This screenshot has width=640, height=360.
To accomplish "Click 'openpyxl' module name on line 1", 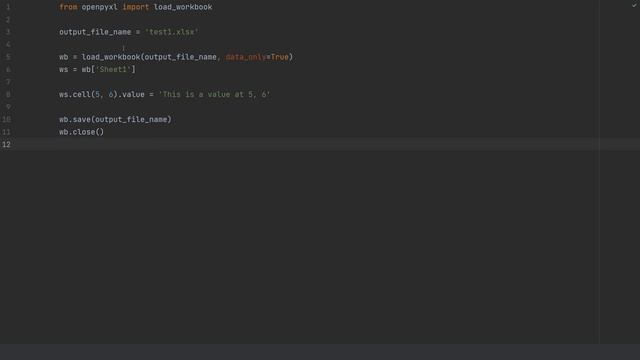I will (99, 7).
